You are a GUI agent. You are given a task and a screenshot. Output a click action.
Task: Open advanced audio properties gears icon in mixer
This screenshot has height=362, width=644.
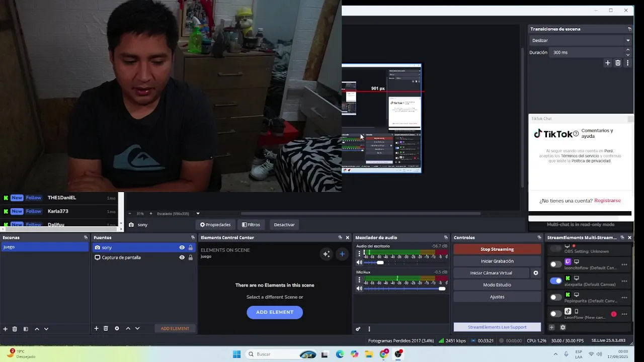[358, 329]
